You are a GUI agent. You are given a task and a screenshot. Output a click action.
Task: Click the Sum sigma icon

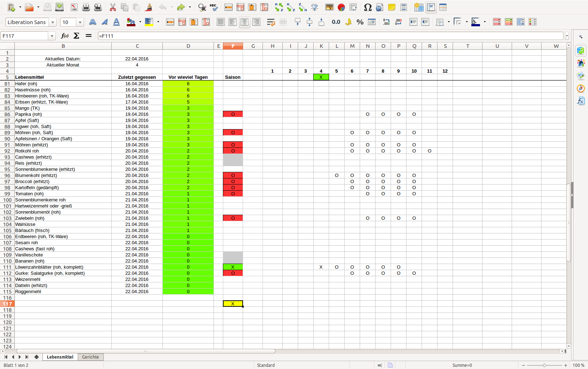[76, 36]
